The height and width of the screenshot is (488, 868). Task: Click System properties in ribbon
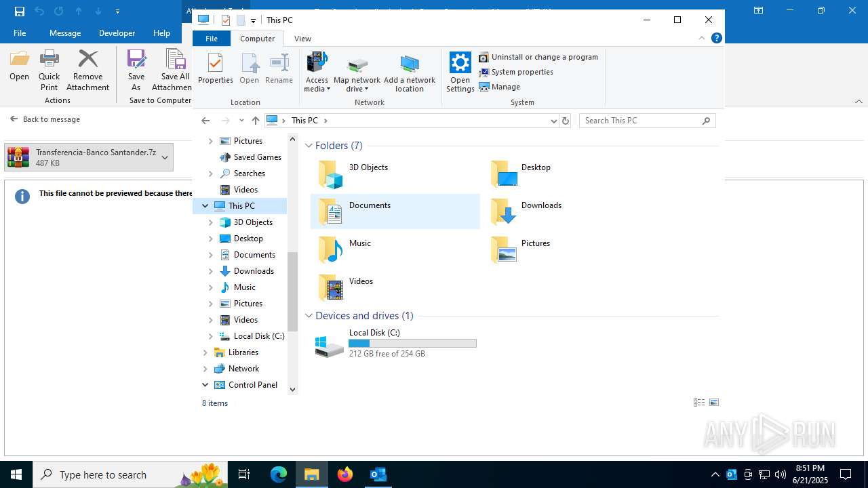(515, 72)
